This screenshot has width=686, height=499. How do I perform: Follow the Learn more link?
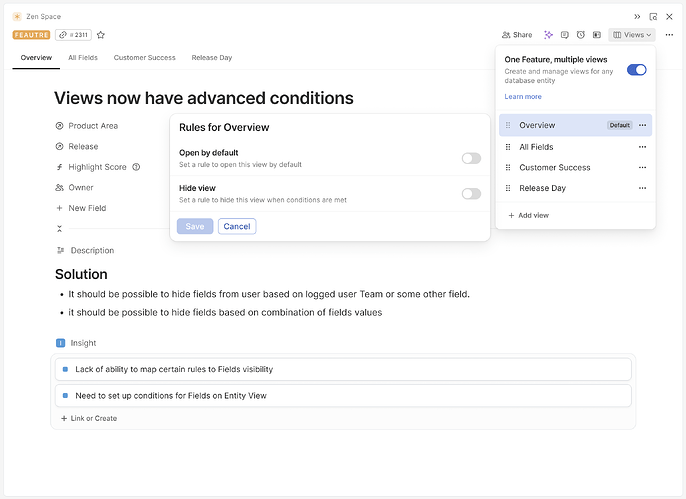point(523,97)
